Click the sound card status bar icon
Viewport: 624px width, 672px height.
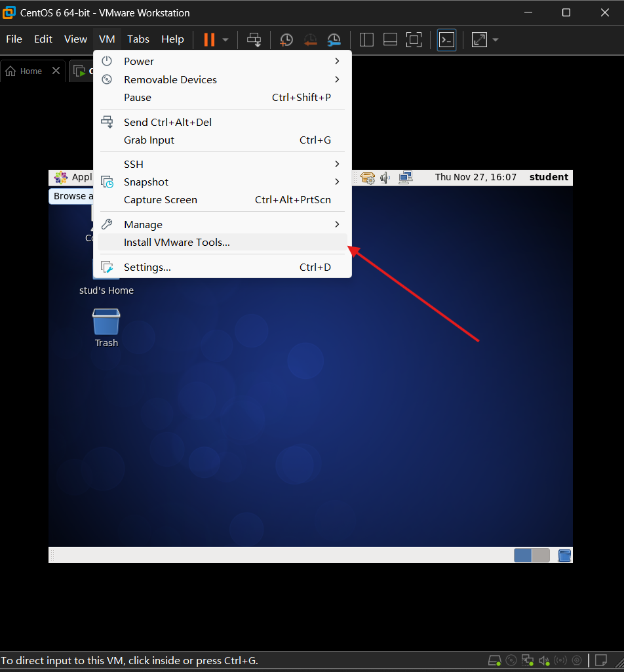pyautogui.click(x=544, y=660)
